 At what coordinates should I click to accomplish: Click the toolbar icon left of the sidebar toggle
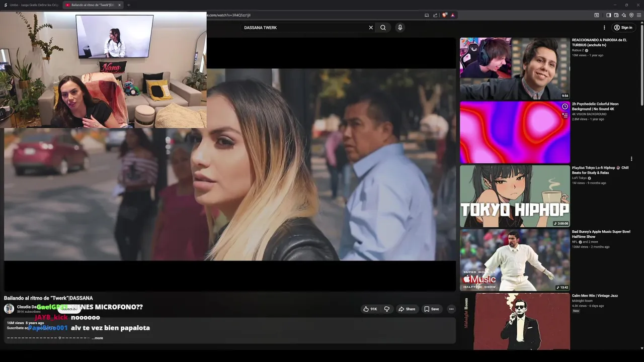(597, 15)
